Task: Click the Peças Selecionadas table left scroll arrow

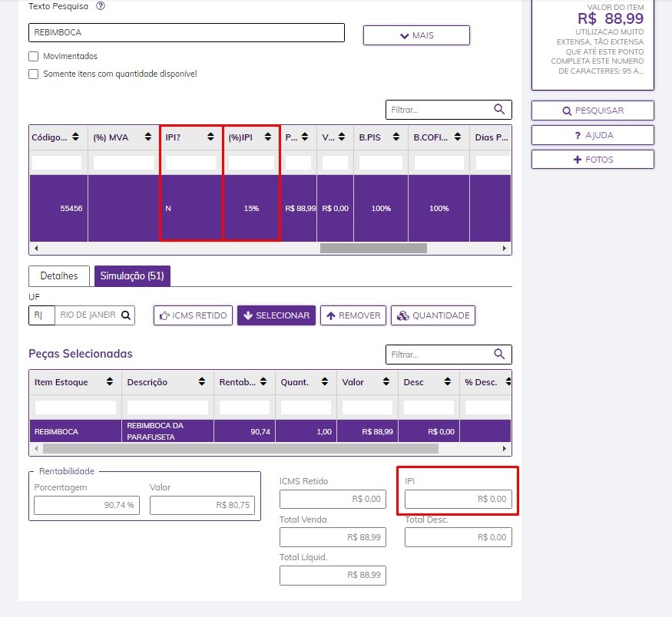Action: tap(36, 449)
